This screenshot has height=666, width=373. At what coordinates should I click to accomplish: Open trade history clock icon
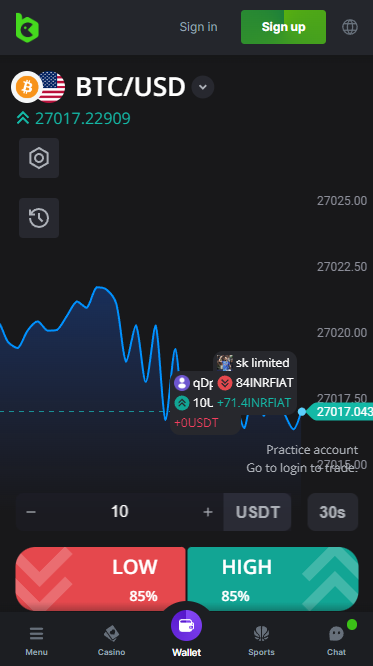click(x=39, y=218)
